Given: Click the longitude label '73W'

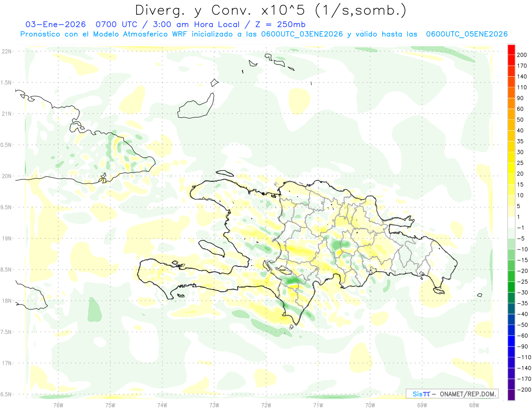Looking at the screenshot, I should (x=214, y=404).
